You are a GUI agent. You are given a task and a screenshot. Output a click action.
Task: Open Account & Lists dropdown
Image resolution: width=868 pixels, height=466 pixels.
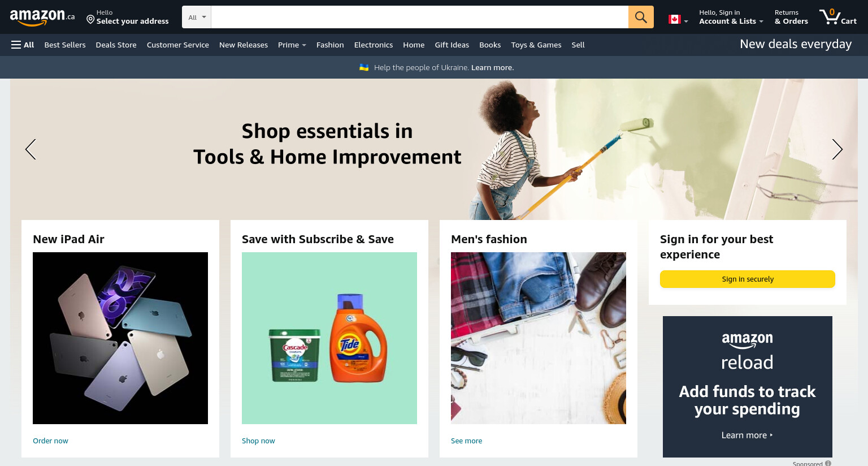pyautogui.click(x=731, y=17)
